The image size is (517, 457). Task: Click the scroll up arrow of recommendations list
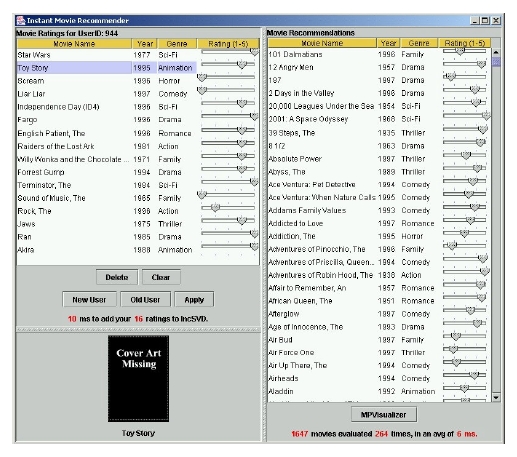tap(496, 53)
